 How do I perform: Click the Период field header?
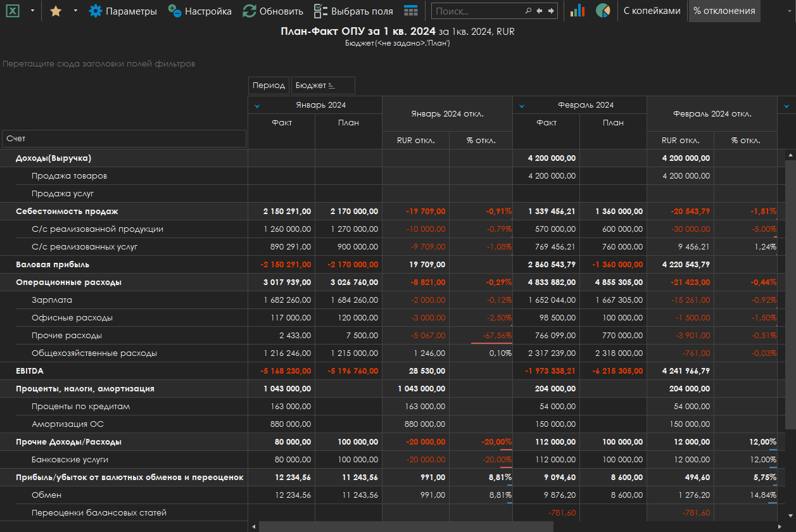point(268,85)
